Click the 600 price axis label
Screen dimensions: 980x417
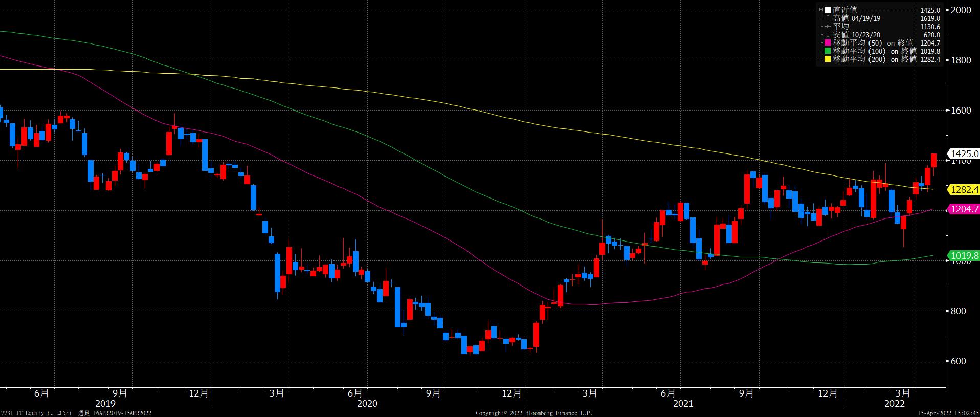959,361
